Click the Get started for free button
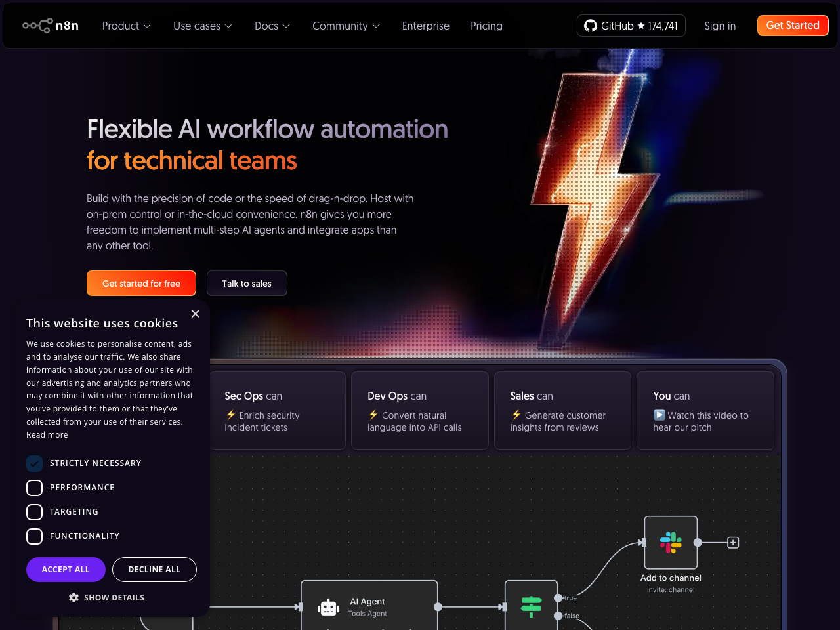This screenshot has height=630, width=840. 141,283
